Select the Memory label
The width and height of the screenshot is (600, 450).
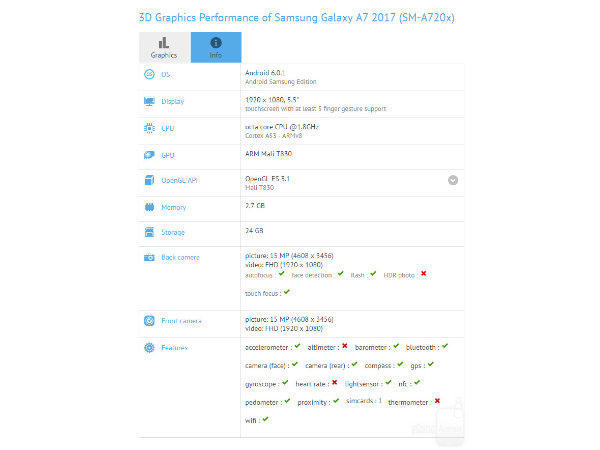point(174,207)
